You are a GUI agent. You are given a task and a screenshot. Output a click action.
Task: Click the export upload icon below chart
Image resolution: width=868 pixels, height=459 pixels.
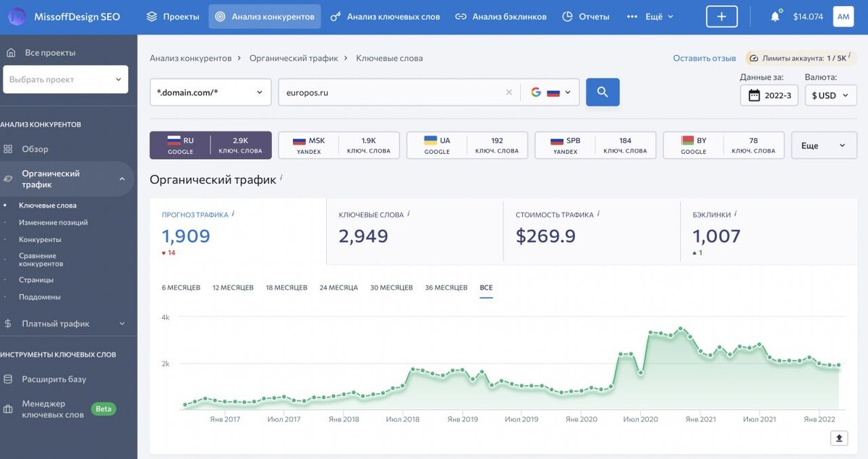coord(839,438)
